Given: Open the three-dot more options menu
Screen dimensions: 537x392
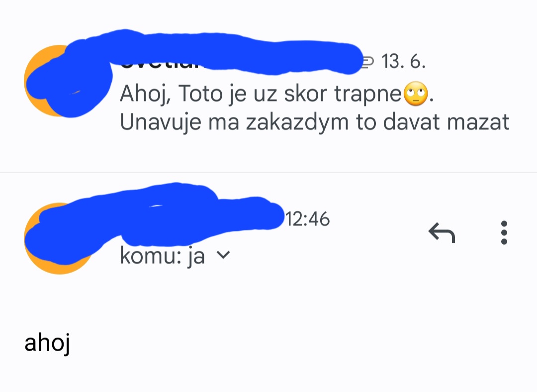Looking at the screenshot, I should (504, 233).
